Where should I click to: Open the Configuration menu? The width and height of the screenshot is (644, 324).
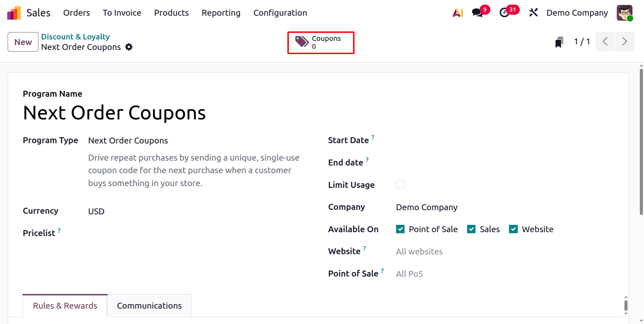click(280, 13)
